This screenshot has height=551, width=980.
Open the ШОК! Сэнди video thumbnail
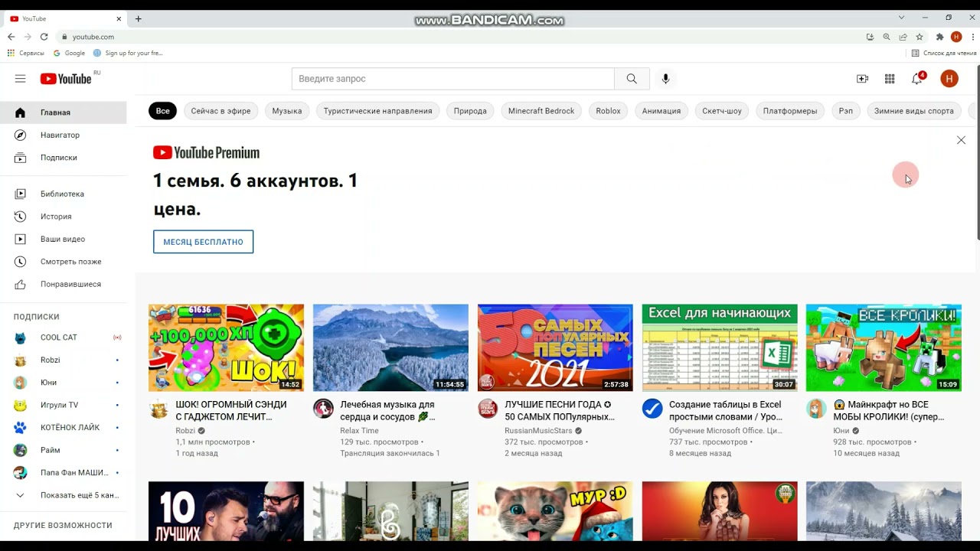(x=226, y=347)
